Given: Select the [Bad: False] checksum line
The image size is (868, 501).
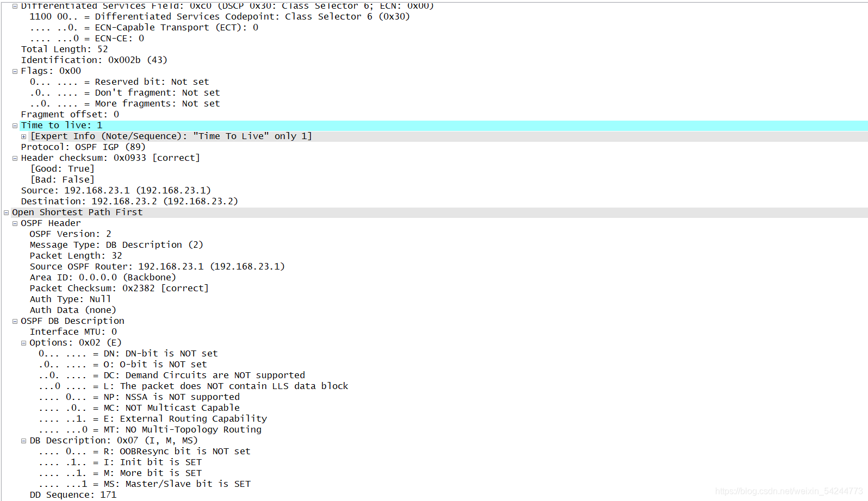Looking at the screenshot, I should pos(63,180).
